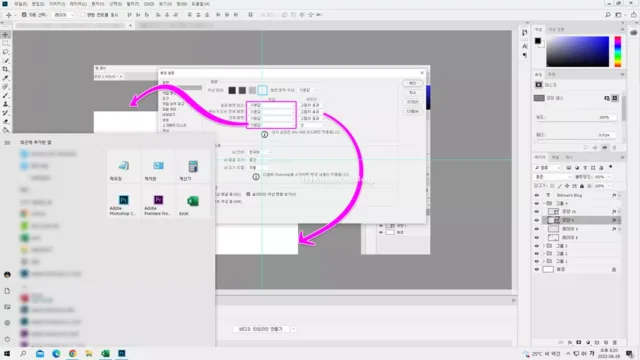This screenshot has width=640, height=360.
Task: Select the Lasso tool
Action: [x=6, y=52]
